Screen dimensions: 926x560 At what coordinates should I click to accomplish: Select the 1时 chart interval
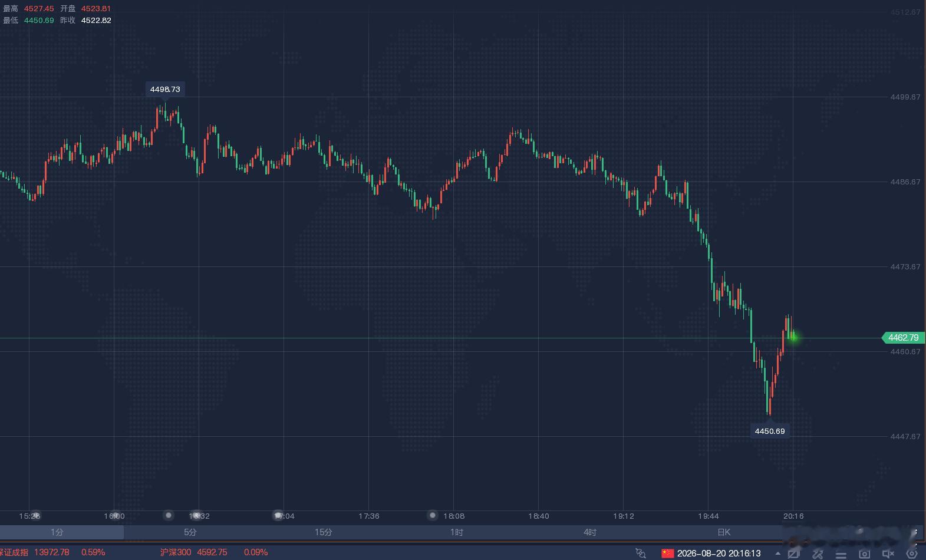[456, 532]
